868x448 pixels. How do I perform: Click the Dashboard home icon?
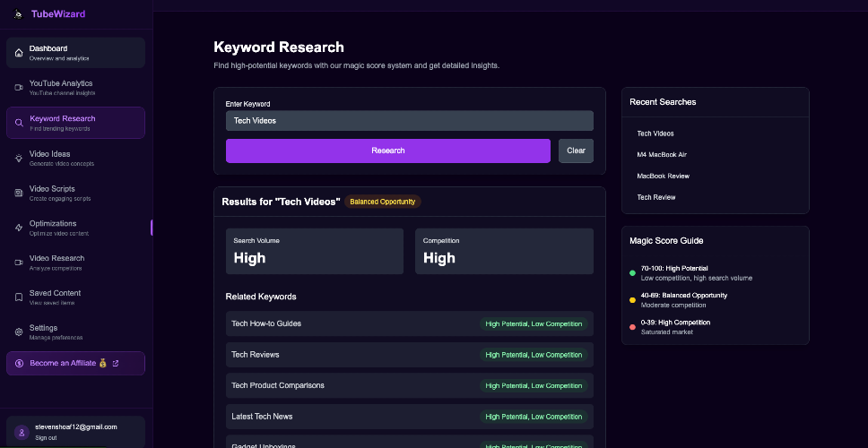point(19,53)
